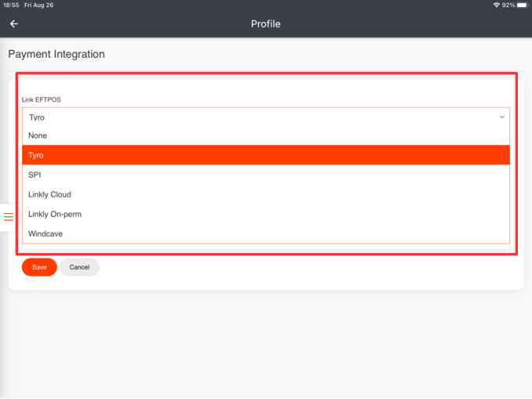Tap the Wi-Fi status icon

tap(496, 5)
